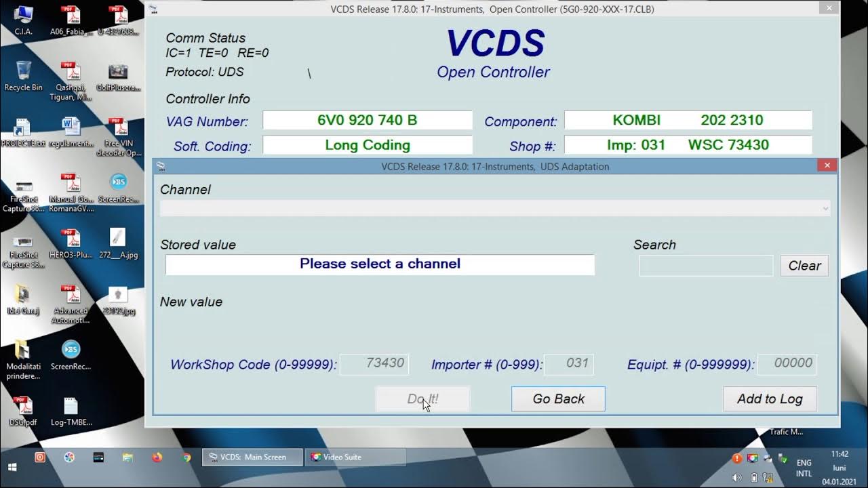Screen dimensions: 868x488
Task: Open the PROIECT B.txt shortcut
Action: coord(23,131)
